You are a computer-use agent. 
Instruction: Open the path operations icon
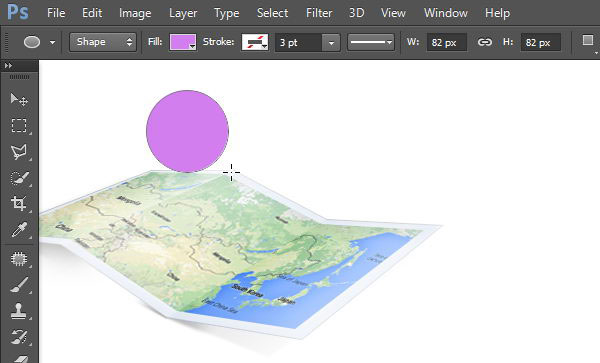tap(588, 41)
